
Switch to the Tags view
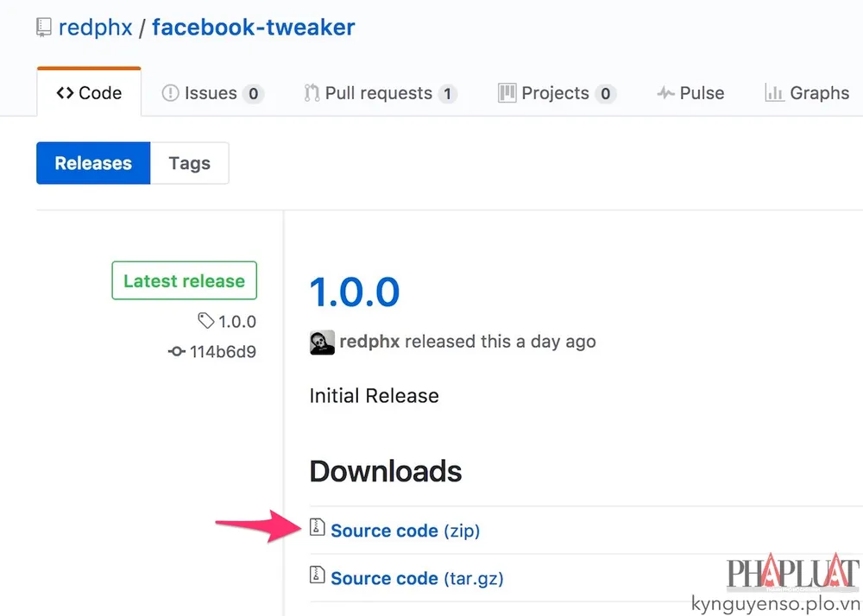(190, 162)
